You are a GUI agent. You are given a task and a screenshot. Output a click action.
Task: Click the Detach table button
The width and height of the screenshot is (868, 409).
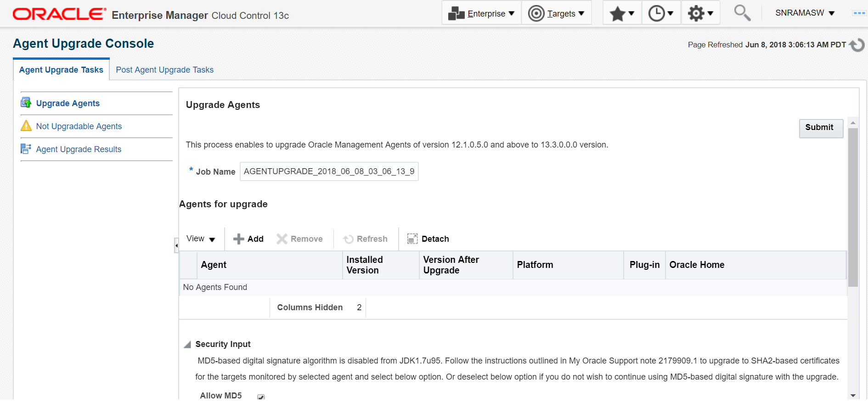[x=428, y=239]
